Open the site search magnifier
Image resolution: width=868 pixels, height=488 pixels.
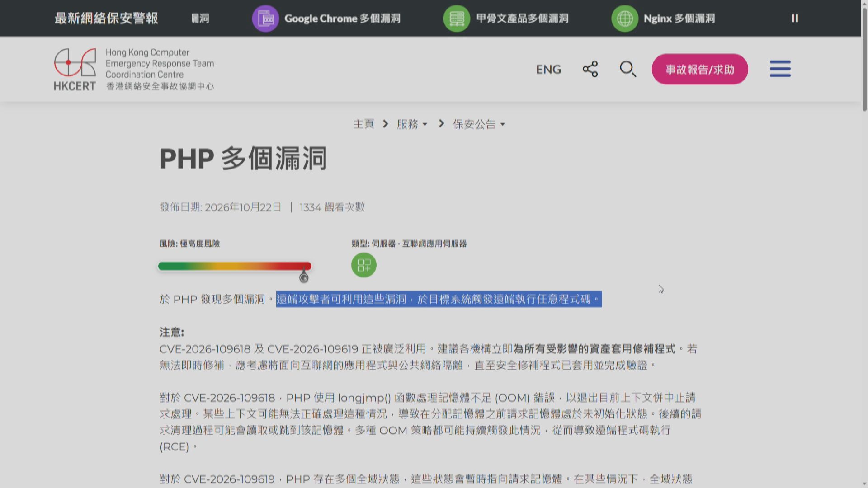click(x=628, y=69)
